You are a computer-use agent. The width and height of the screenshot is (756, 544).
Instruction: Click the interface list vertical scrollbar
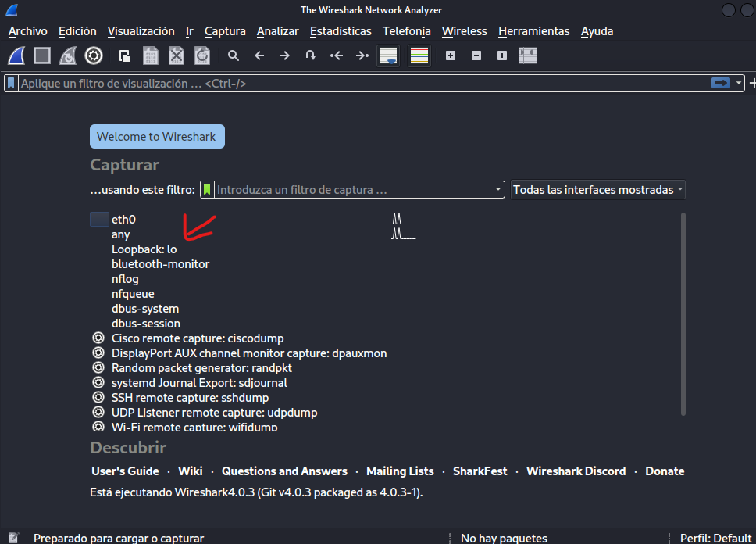coord(683,313)
